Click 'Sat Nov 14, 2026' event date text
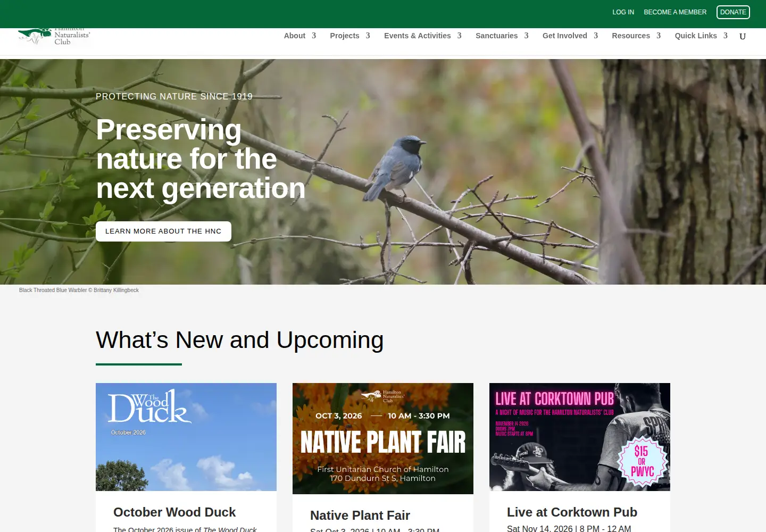Viewport: 766px width, 532px height. (540, 528)
